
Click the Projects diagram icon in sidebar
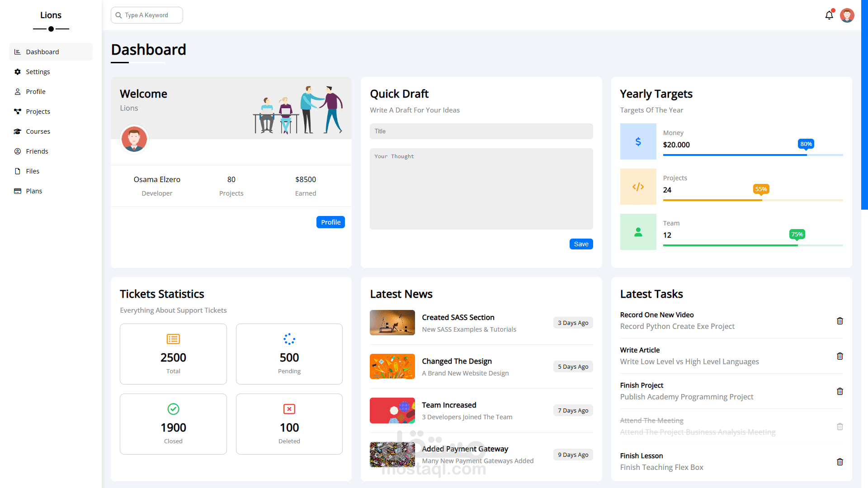point(18,112)
